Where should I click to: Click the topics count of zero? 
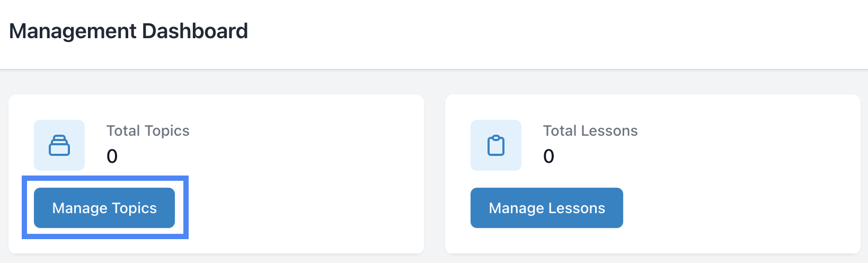(x=112, y=156)
